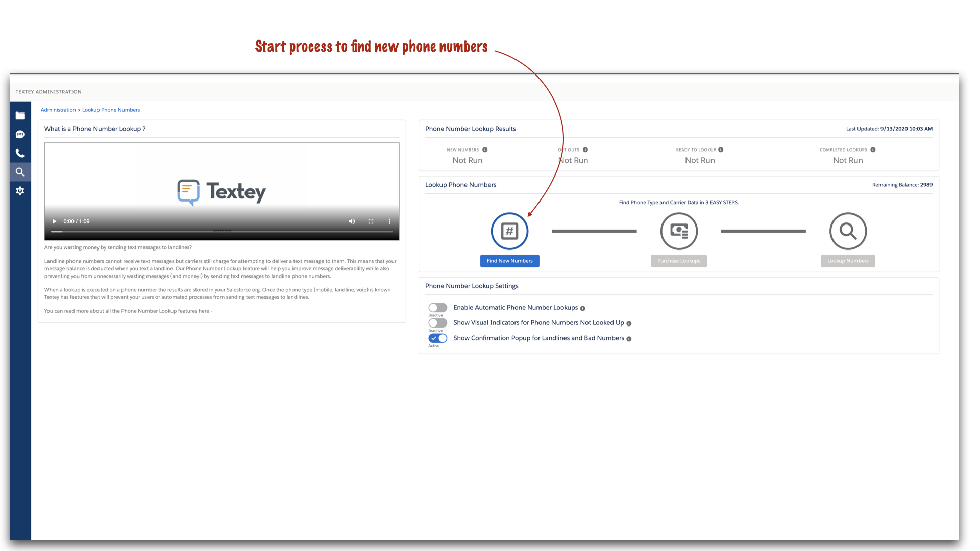Mute the video with the speaker icon
Image resolution: width=980 pixels, height=551 pixels.
[x=352, y=221]
